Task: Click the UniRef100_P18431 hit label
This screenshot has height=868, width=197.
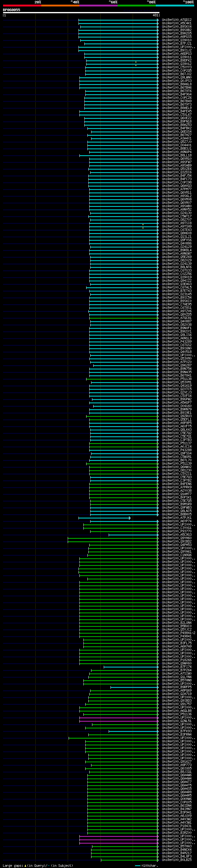Action: point(176,826)
